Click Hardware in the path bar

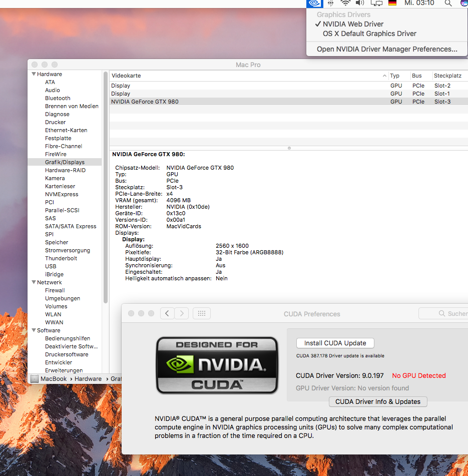tap(88, 379)
